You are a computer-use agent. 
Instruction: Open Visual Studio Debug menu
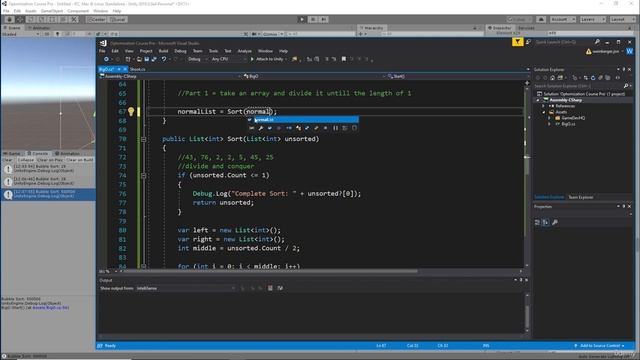point(180,51)
